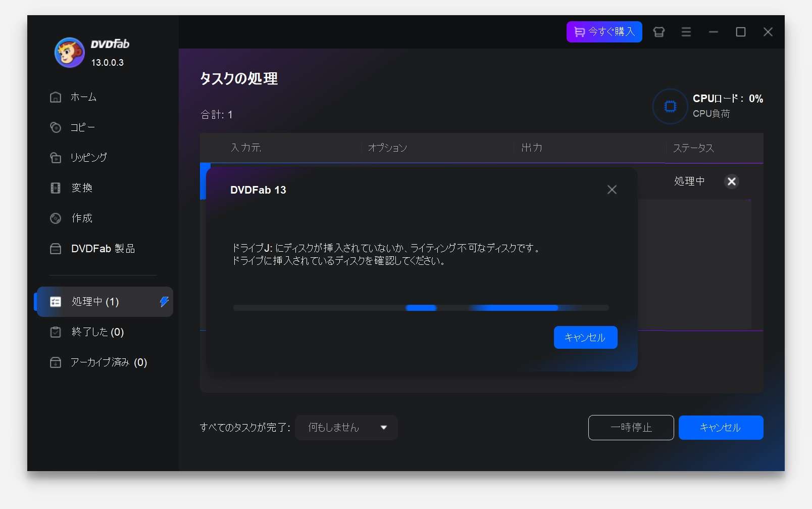Minimize the DVDFab window
This screenshot has width=812, height=509.
(x=714, y=32)
